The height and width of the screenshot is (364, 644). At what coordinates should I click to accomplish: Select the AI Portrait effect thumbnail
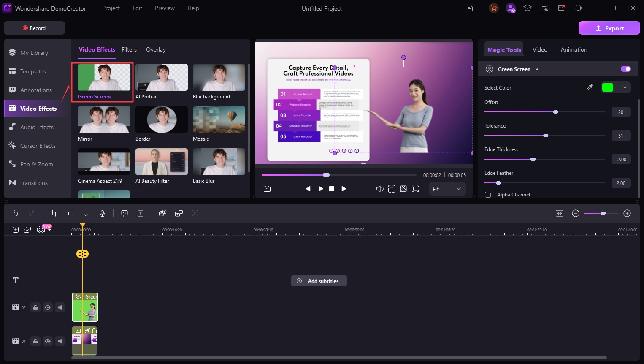[x=162, y=77]
